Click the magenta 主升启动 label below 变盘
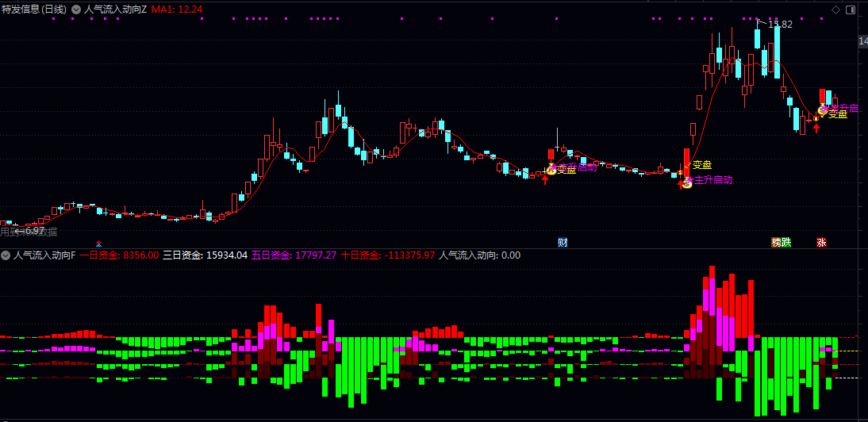 (x=713, y=180)
